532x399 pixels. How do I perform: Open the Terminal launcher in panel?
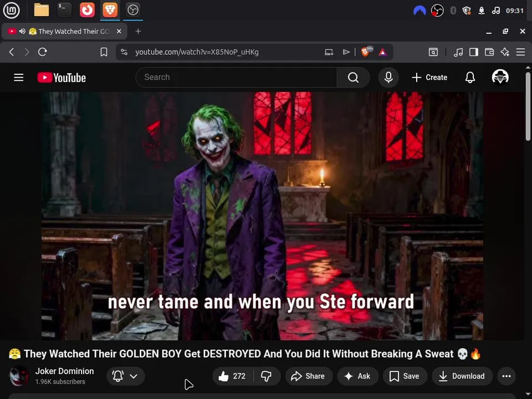(x=64, y=10)
